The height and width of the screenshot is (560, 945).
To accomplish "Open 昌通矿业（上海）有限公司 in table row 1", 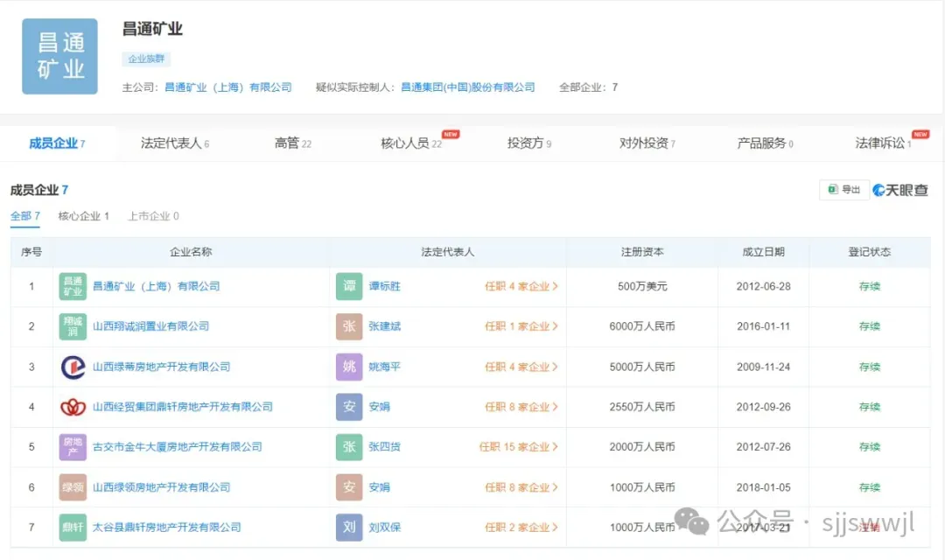I will 157,286.
